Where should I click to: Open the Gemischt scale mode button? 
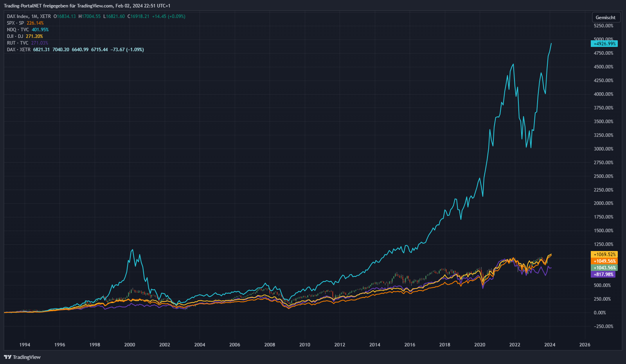pos(605,18)
